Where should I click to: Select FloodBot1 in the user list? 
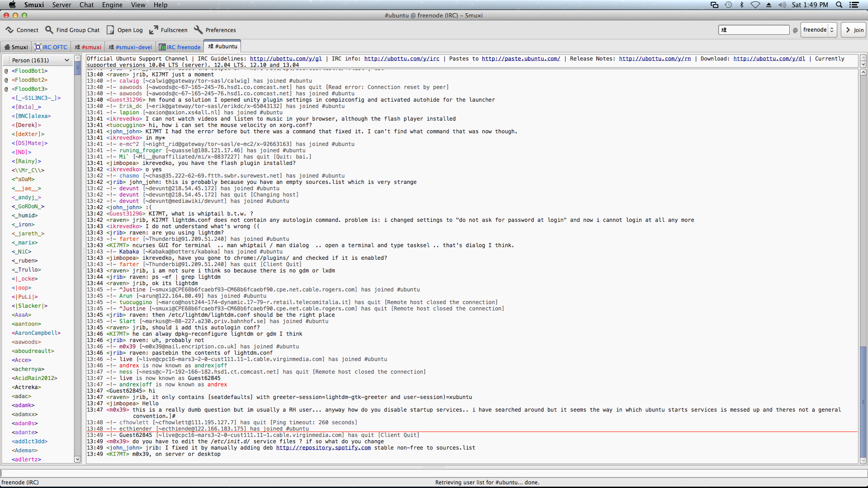(29, 71)
